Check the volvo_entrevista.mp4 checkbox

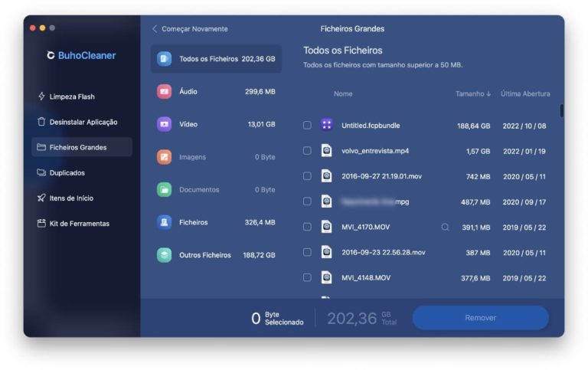tap(307, 151)
